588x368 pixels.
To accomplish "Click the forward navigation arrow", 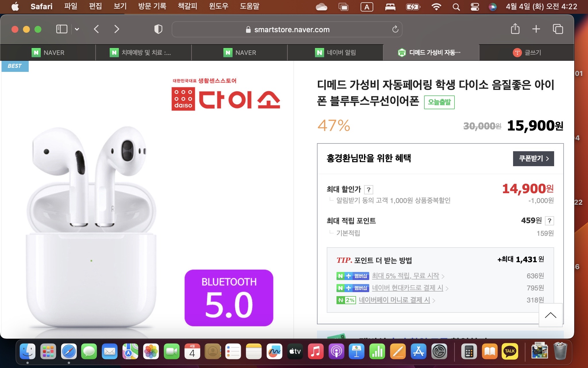I will tap(117, 29).
